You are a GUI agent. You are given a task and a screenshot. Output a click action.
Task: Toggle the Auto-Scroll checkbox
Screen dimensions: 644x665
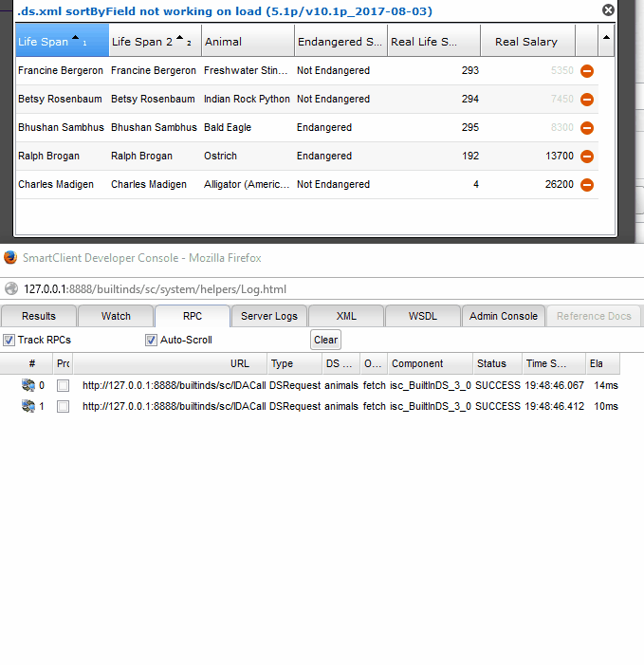(x=152, y=340)
